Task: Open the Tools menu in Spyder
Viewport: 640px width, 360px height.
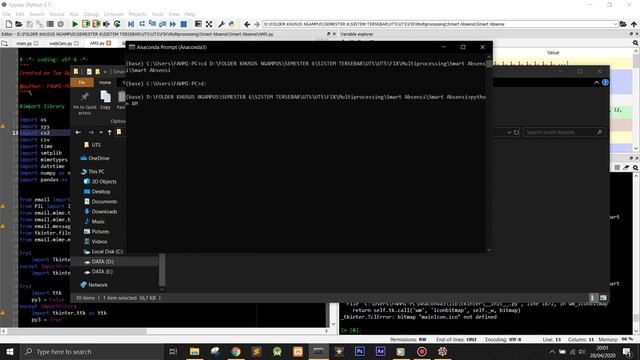Action: coord(158,14)
